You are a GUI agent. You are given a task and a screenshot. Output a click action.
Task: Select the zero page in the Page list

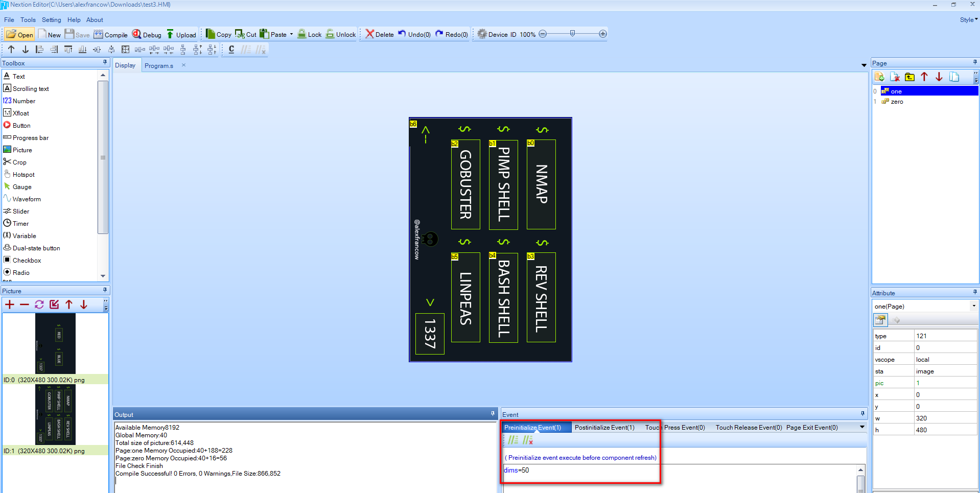(x=897, y=101)
